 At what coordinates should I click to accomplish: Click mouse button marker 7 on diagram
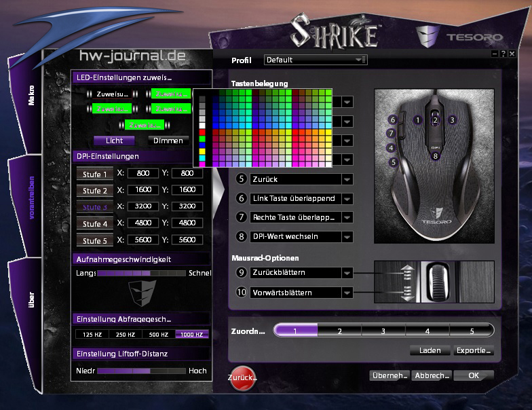click(x=391, y=133)
